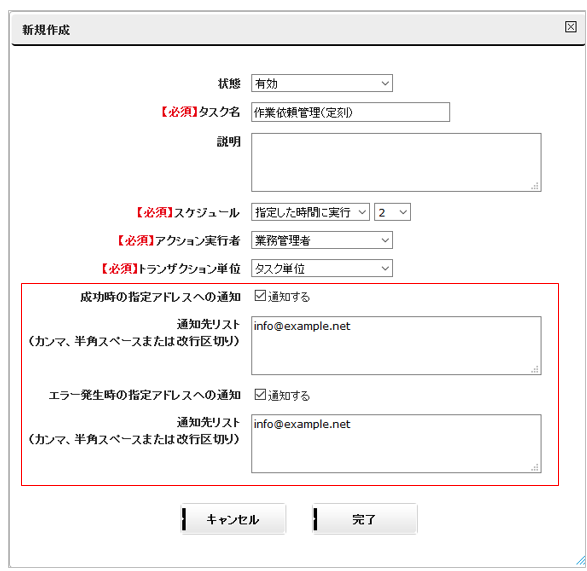Grab the 説明 textarea resize handle
Viewport: 587px width, 571px height.
(x=535, y=186)
